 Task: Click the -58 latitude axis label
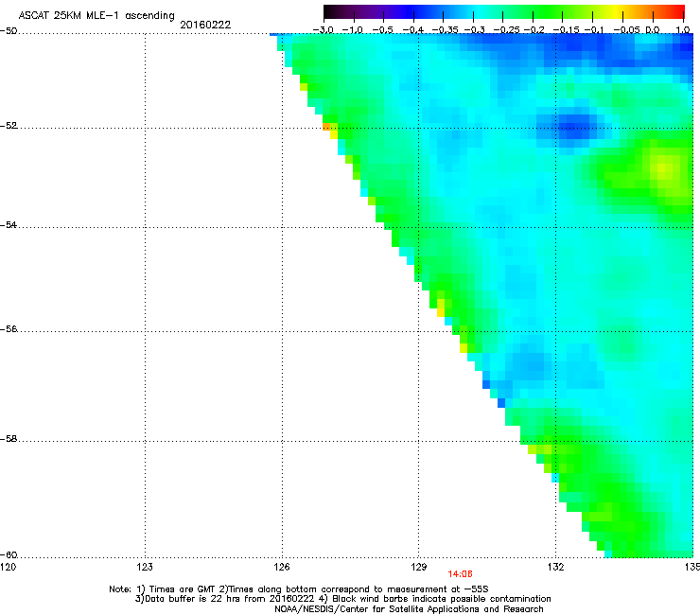click(x=9, y=439)
